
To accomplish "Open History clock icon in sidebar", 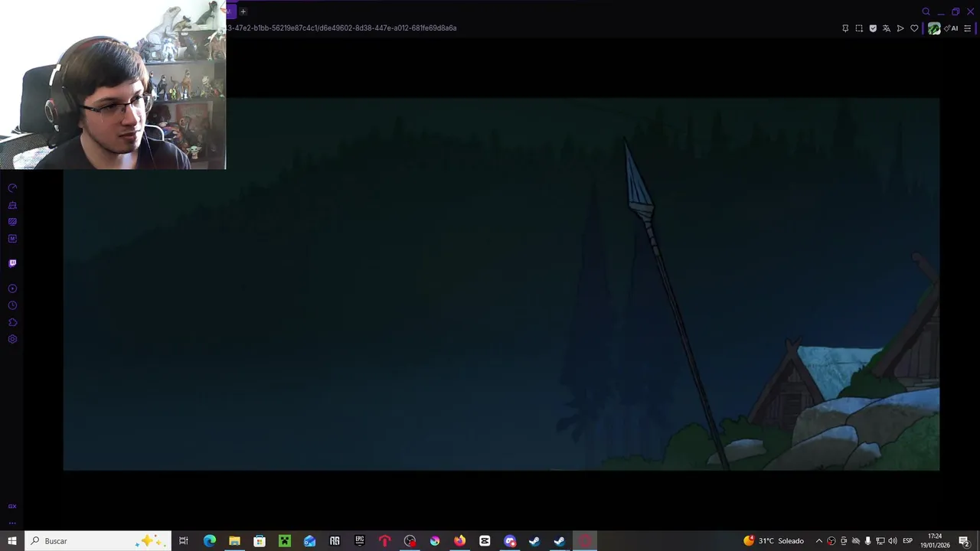I will pos(12,305).
